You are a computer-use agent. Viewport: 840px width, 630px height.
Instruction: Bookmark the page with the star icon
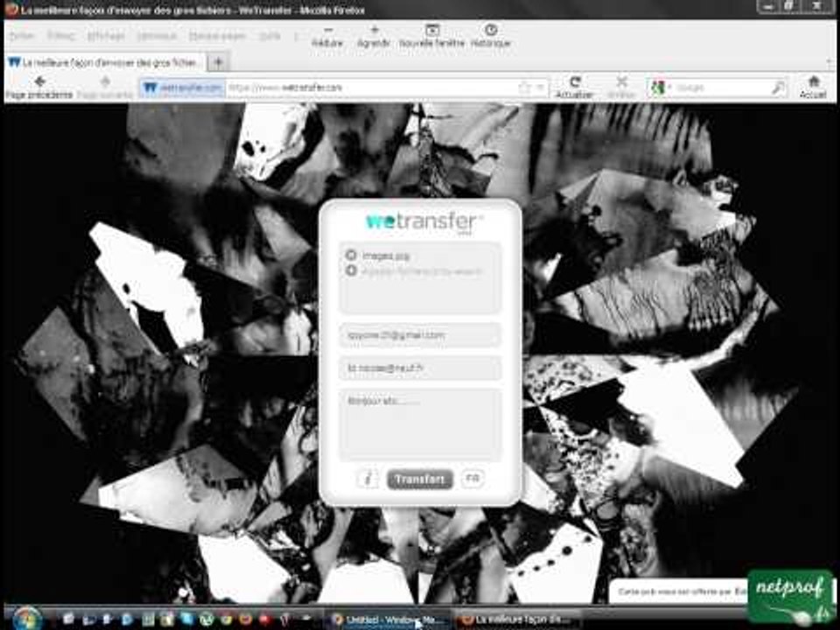[524, 87]
